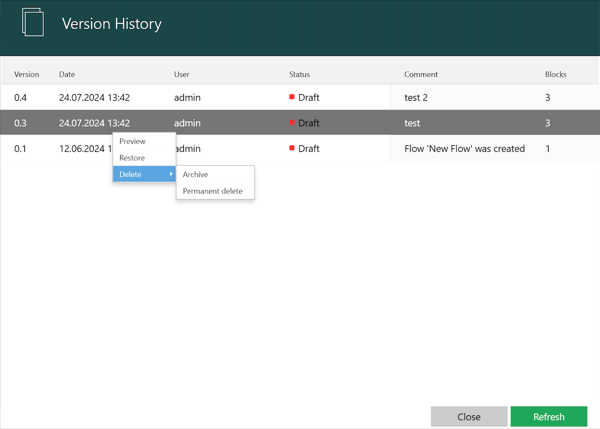Select Preview from the context menu
The width and height of the screenshot is (600, 429).
(x=133, y=142)
